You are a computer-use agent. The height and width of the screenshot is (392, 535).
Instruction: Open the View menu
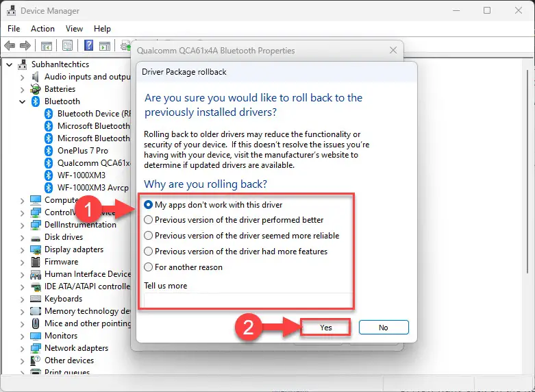[74, 29]
